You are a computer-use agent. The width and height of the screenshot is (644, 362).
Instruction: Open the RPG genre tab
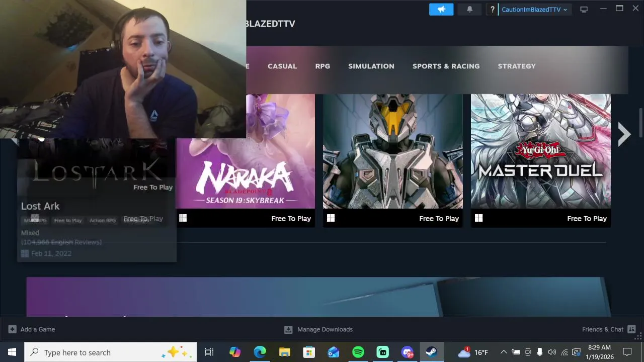323,66
